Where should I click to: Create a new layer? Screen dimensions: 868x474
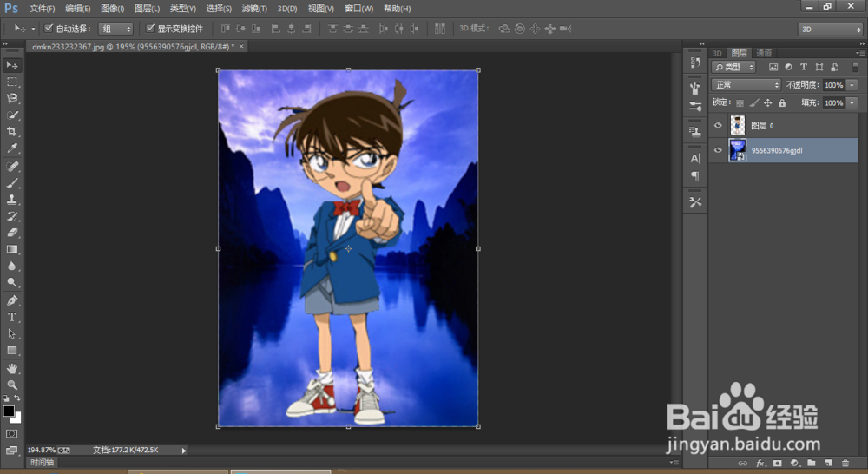828,463
